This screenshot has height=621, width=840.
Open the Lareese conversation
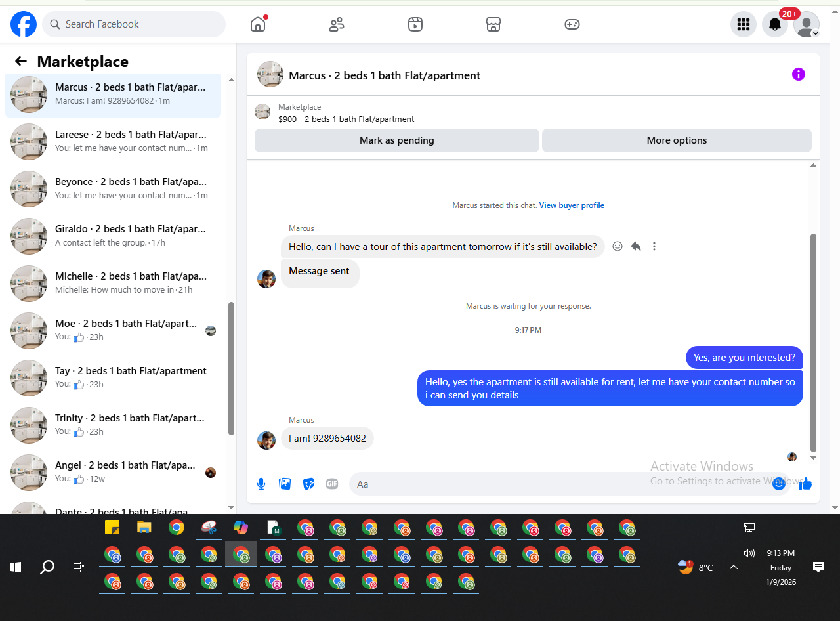tap(113, 142)
